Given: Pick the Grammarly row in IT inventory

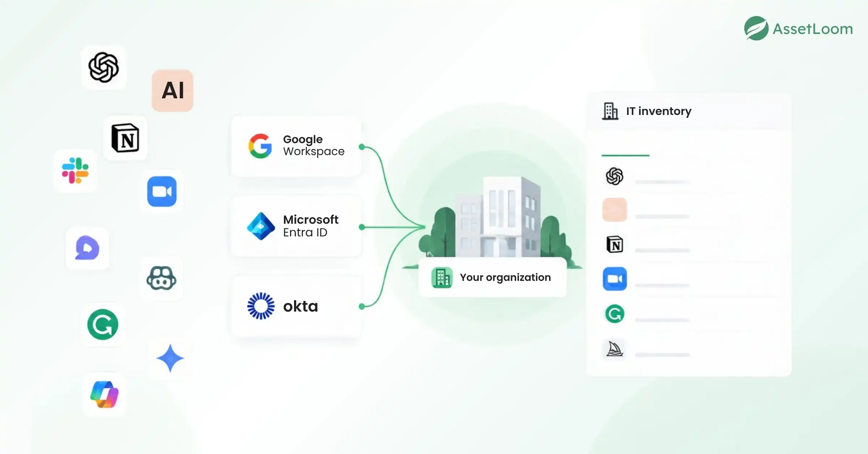Looking at the screenshot, I should 689,314.
